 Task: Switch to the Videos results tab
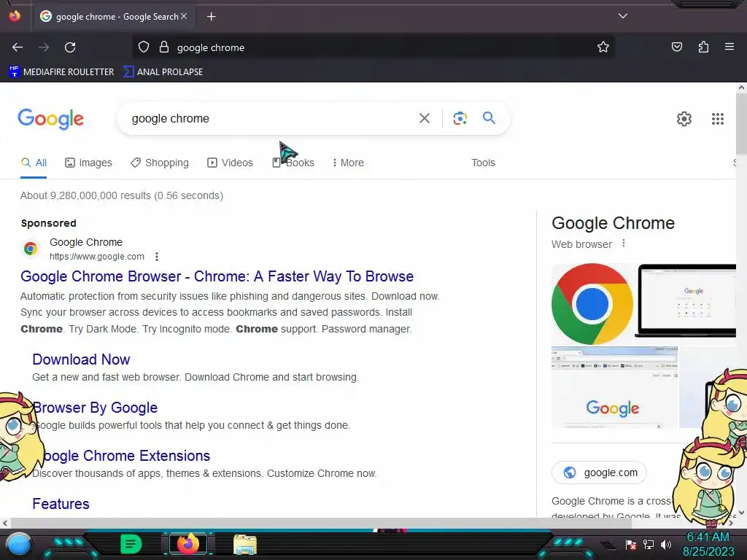[x=230, y=163]
